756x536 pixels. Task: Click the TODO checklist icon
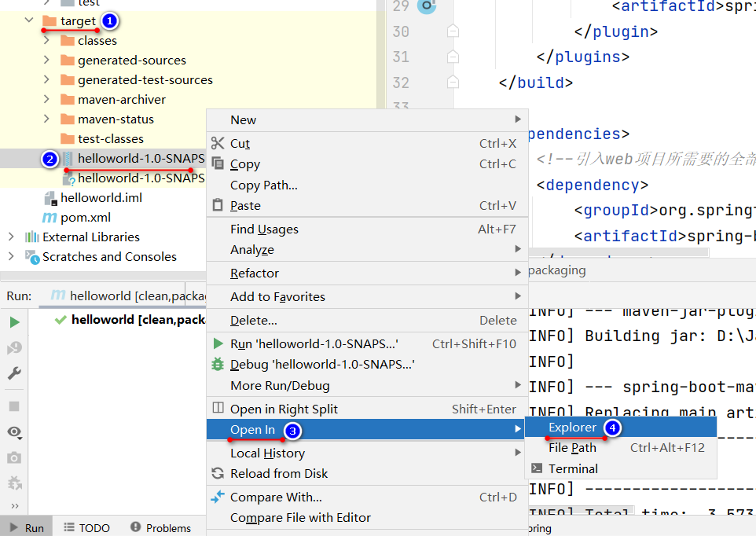click(x=70, y=527)
